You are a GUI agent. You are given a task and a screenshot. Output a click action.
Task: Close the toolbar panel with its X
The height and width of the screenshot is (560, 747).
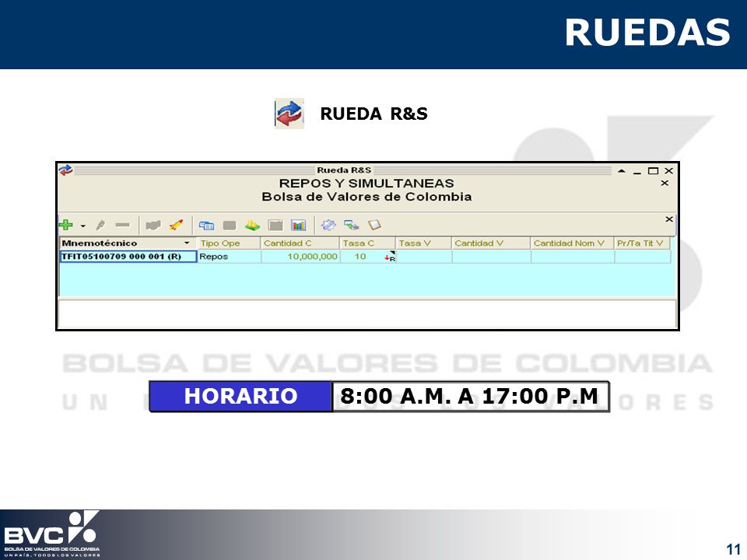click(x=669, y=219)
